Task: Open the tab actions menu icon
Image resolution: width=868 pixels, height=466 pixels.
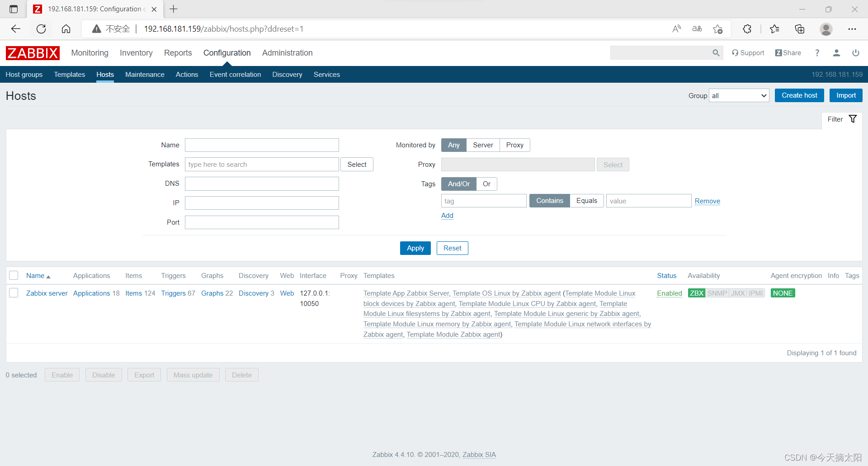Action: [x=14, y=9]
